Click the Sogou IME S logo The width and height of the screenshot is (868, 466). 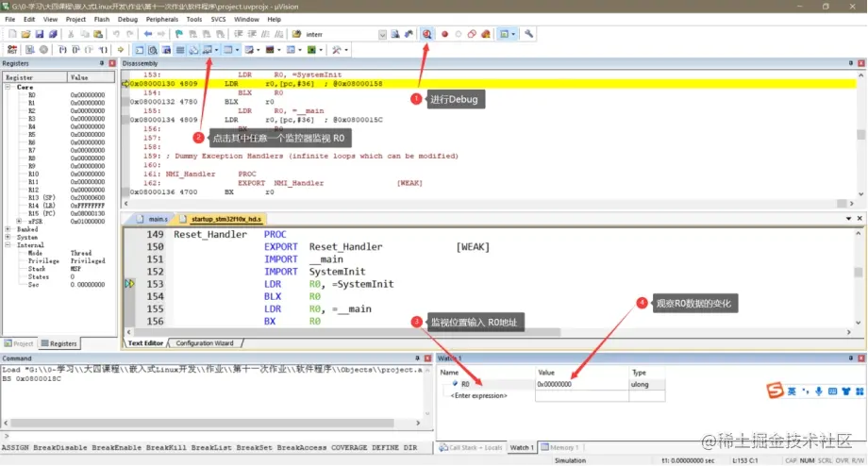pyautogui.click(x=775, y=391)
